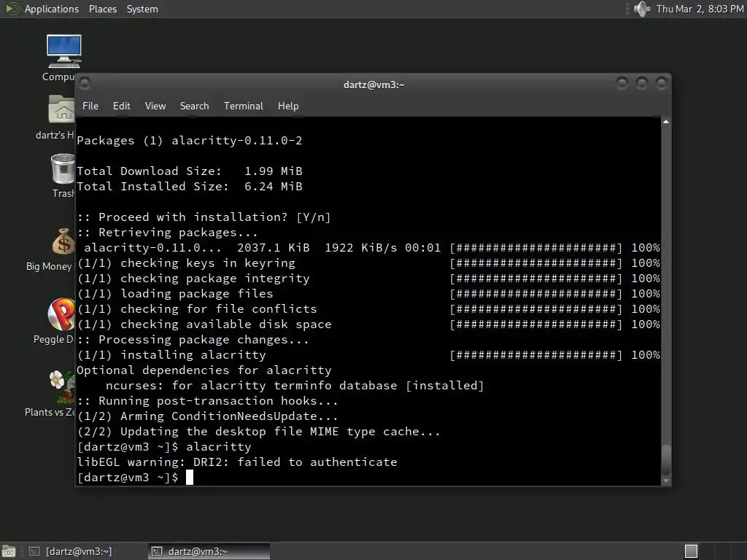The width and height of the screenshot is (747, 560).
Task: Click 'checking package integrity' text
Action: (215, 278)
